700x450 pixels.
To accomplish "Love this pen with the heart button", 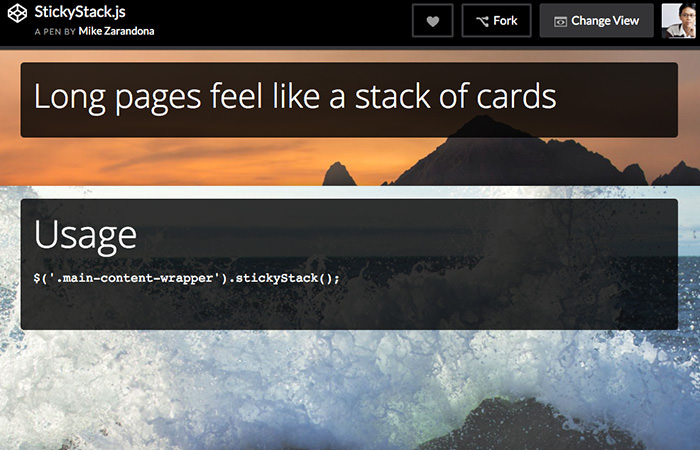I will pyautogui.click(x=433, y=21).
